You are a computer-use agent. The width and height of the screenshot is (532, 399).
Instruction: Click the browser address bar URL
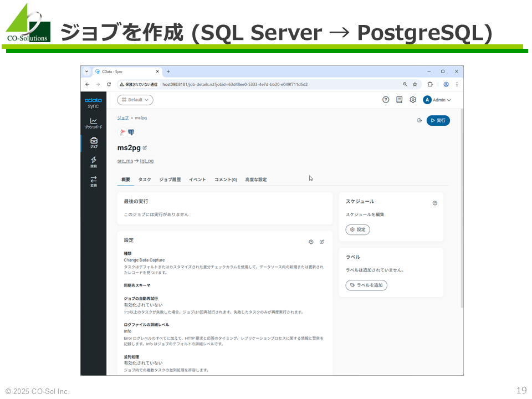(x=235, y=84)
